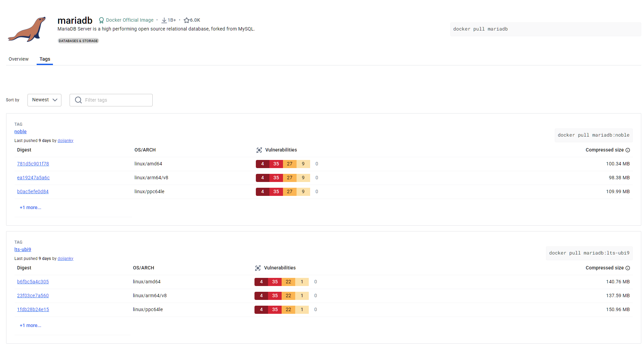Click the 6.0K star count
The image size is (644, 346).
[195, 20]
